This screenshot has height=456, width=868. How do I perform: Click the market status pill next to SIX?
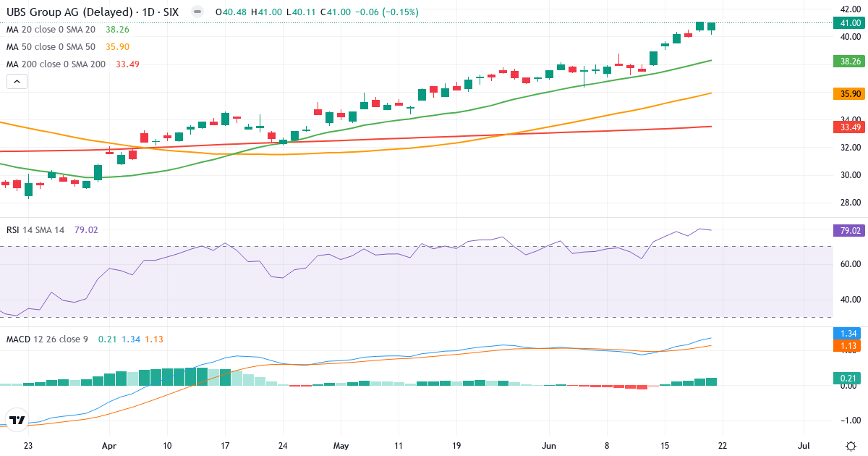click(197, 12)
